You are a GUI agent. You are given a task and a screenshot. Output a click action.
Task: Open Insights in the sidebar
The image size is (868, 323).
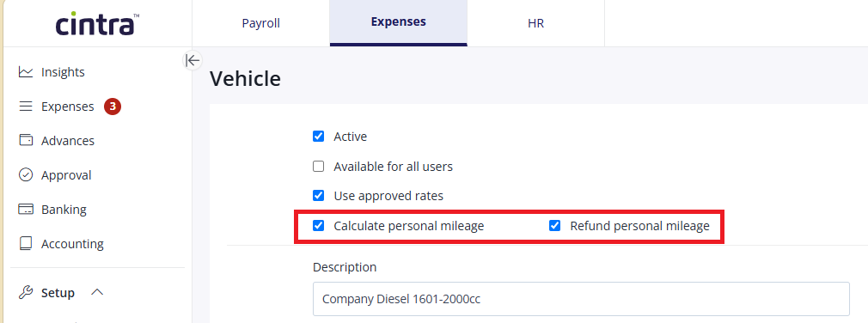pyautogui.click(x=63, y=72)
